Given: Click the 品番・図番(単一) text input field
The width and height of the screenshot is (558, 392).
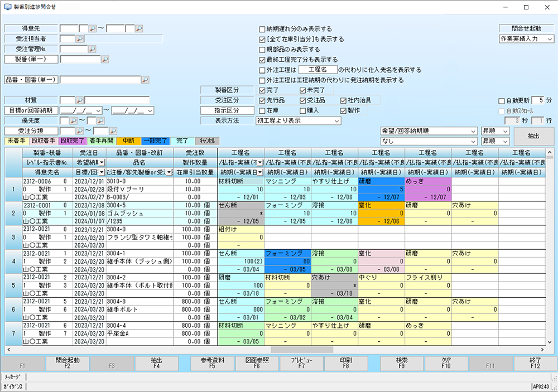Looking at the screenshot, I should click(99, 80).
